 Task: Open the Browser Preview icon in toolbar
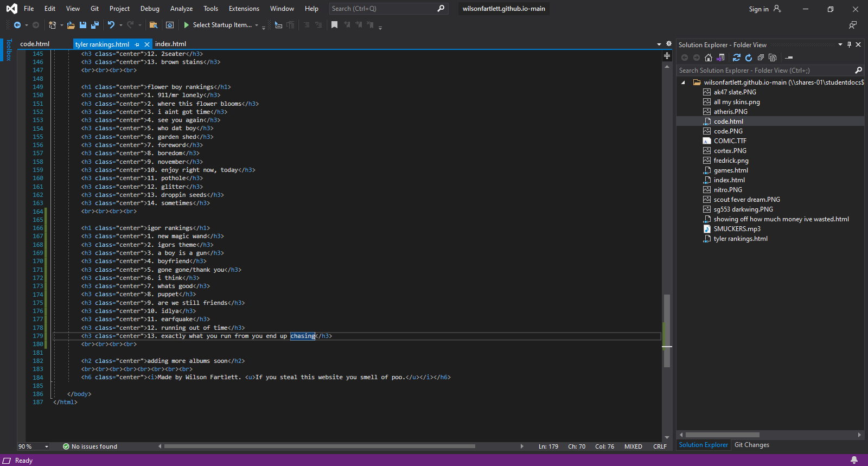click(170, 25)
